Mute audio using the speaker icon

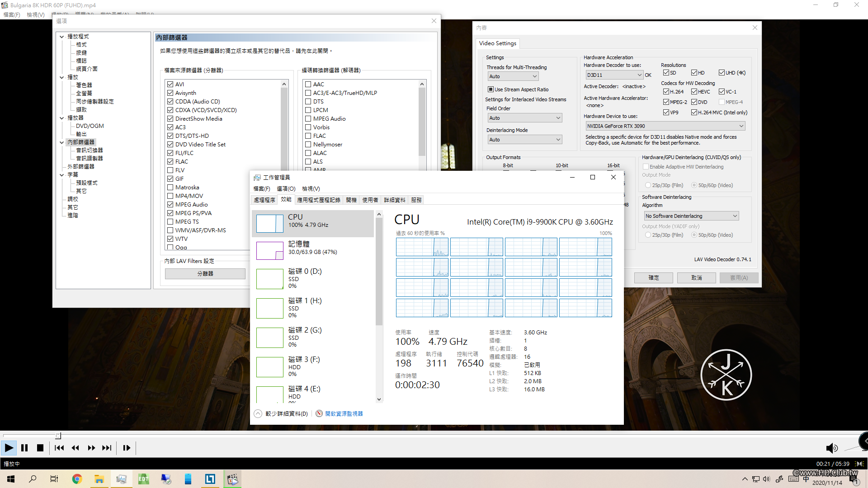pos(831,448)
